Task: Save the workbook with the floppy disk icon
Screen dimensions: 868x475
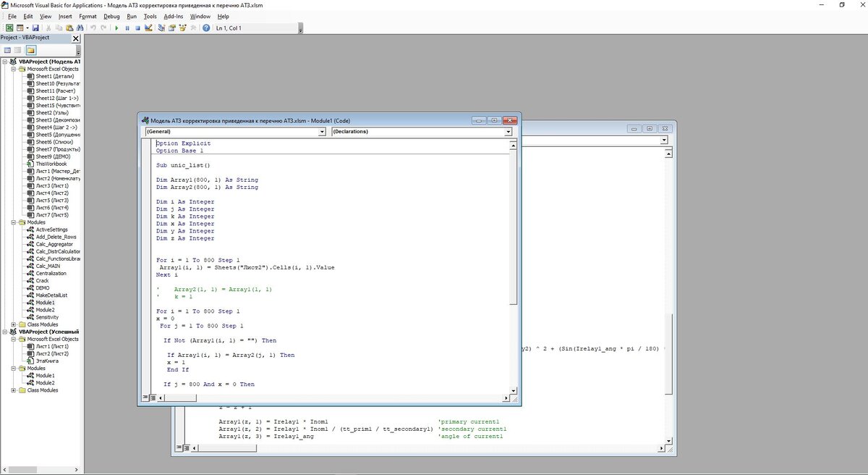Action: pyautogui.click(x=35, y=28)
